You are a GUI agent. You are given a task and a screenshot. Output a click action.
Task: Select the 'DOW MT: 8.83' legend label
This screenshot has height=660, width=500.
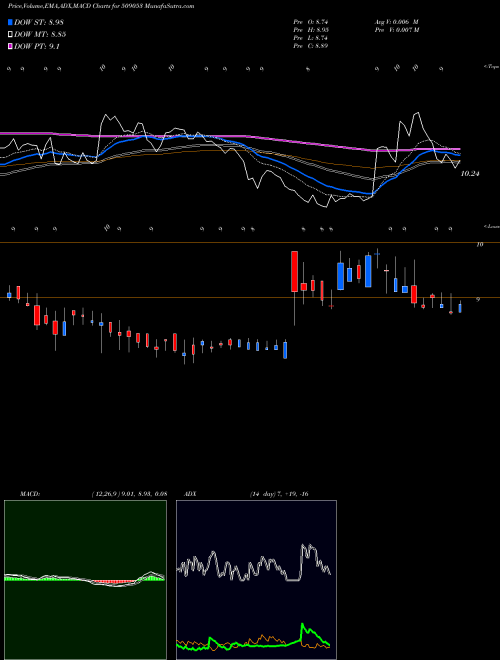click(x=40, y=35)
